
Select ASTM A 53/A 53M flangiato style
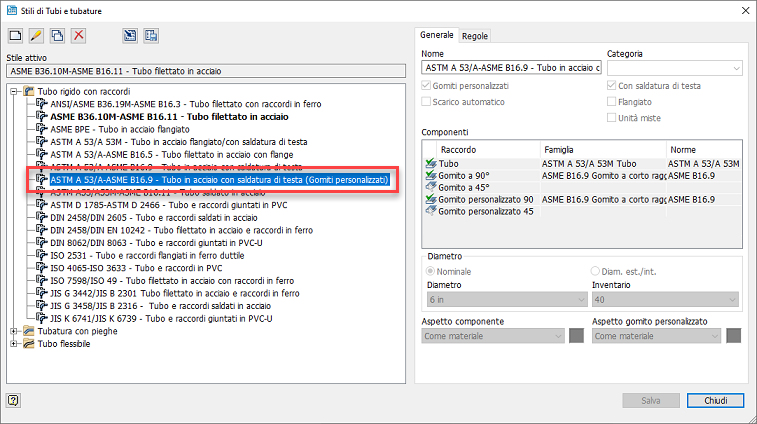179,141
